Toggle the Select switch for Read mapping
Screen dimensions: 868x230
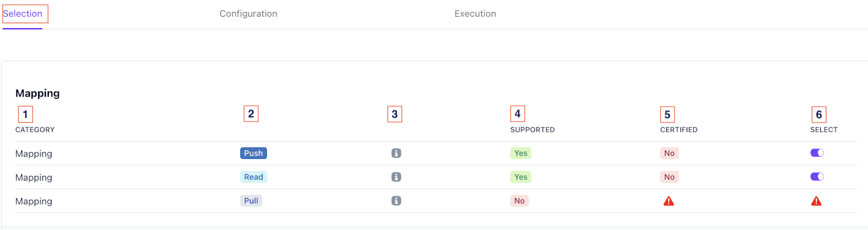tap(817, 177)
